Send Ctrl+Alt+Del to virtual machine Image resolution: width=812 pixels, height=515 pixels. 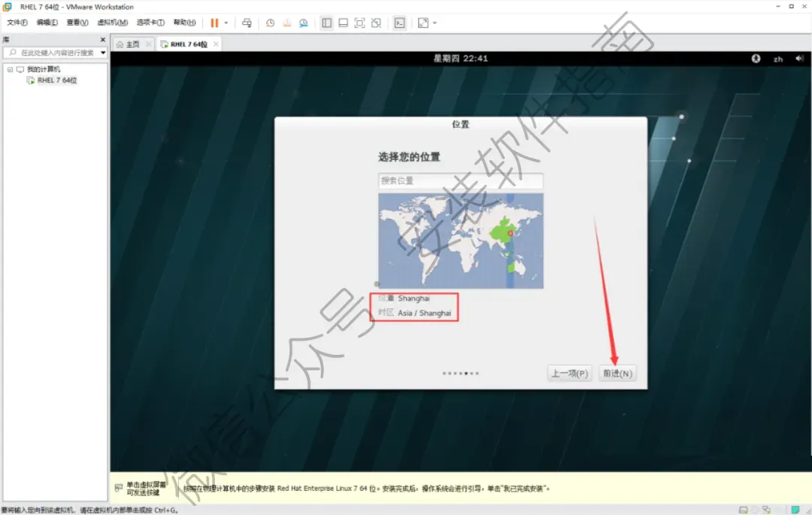pyautogui.click(x=247, y=23)
